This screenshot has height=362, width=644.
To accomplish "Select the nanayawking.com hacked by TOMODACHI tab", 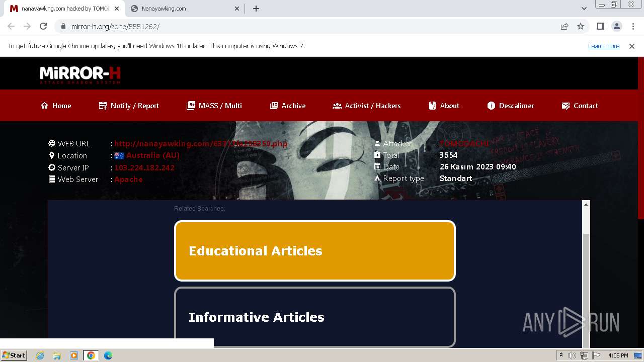I will click(64, 9).
